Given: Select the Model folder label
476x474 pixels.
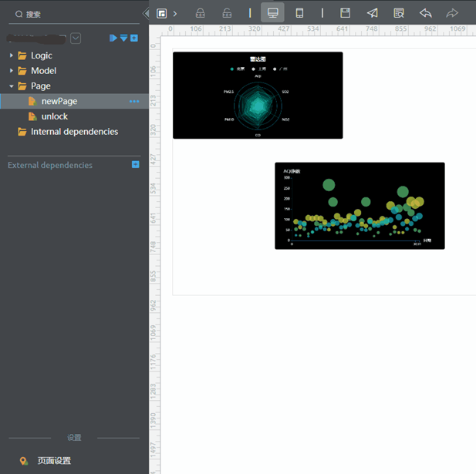Looking at the screenshot, I should click(x=44, y=71).
